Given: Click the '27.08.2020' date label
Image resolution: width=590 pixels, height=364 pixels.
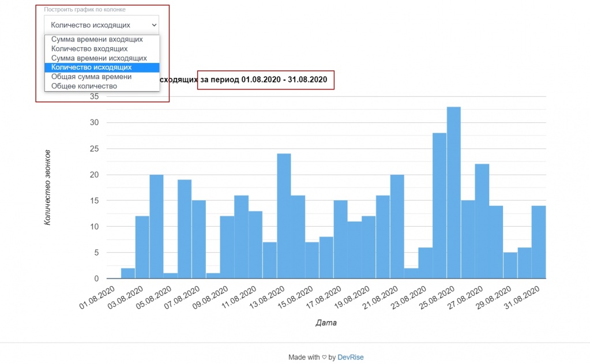Looking at the screenshot, I should click(465, 298).
